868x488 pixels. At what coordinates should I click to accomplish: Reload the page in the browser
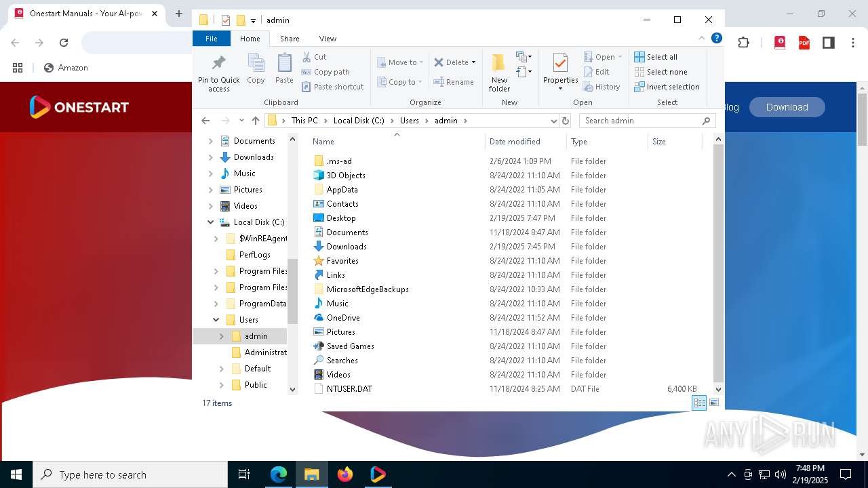(x=64, y=43)
